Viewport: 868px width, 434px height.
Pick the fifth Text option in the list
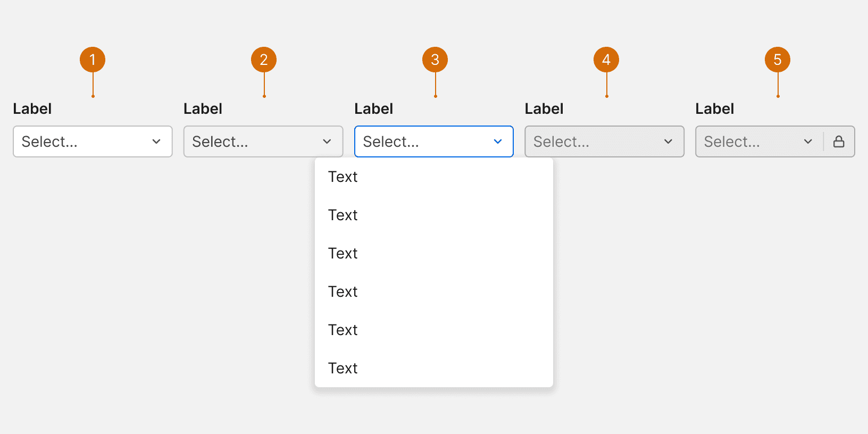coord(343,330)
